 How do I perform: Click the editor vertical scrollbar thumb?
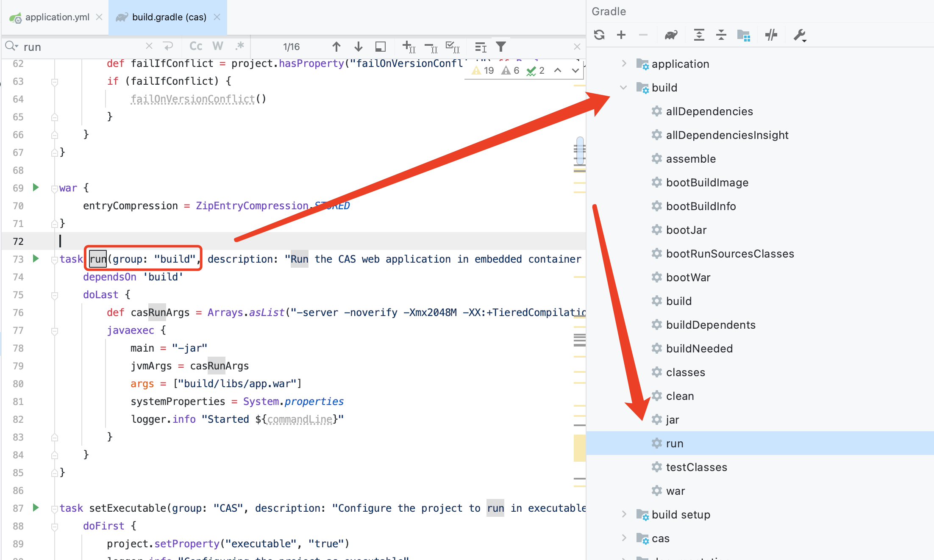coord(580,150)
